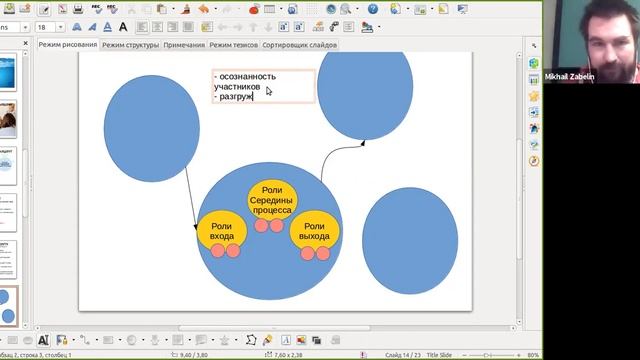This screenshot has height=360, width=640.
Task: Expand the Undo history dropdown arrow
Action: coord(216,9)
